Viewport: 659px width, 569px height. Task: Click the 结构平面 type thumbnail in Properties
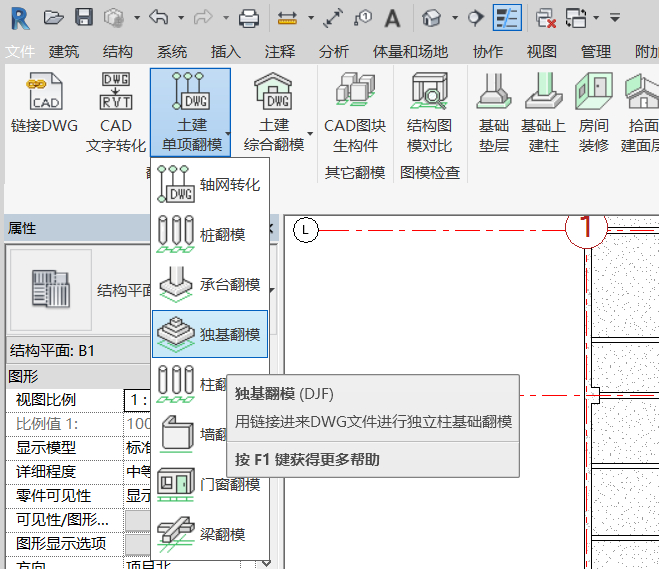(51, 290)
